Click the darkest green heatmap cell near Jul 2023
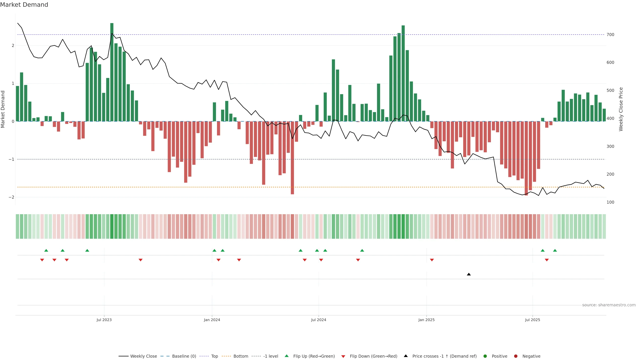This screenshot has height=362, width=644. point(112,226)
